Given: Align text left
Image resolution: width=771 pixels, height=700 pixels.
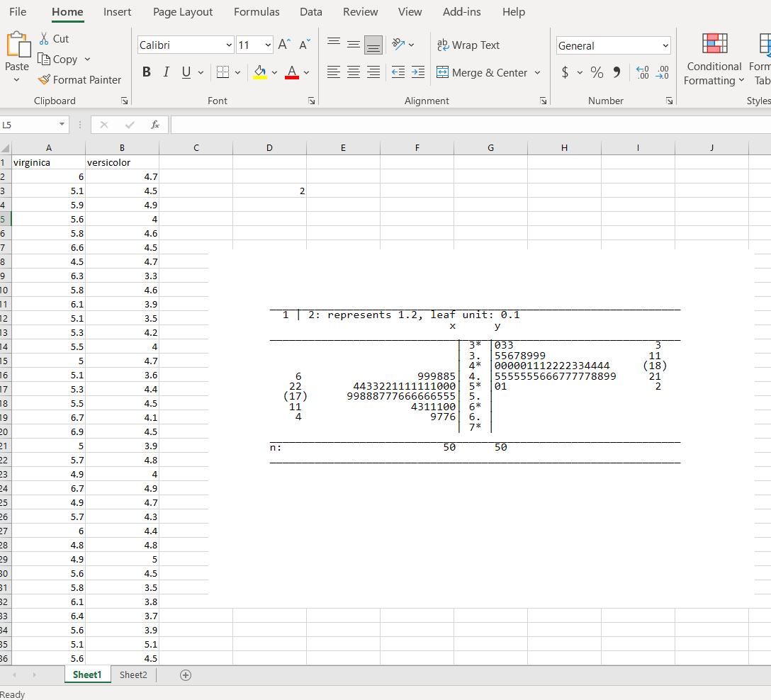Looking at the screenshot, I should click(333, 72).
